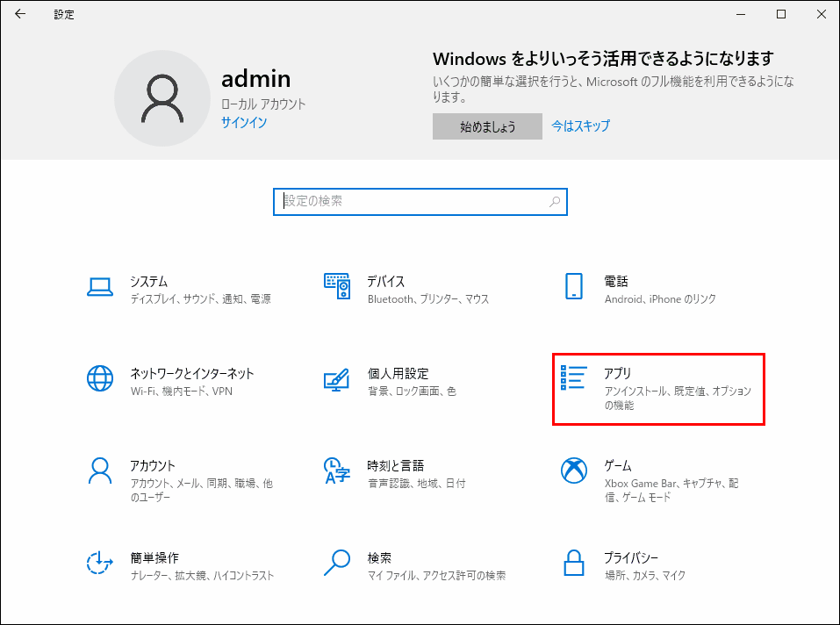The height and width of the screenshot is (625, 840).
Task: Open the Apps list icon
Action: click(574, 377)
